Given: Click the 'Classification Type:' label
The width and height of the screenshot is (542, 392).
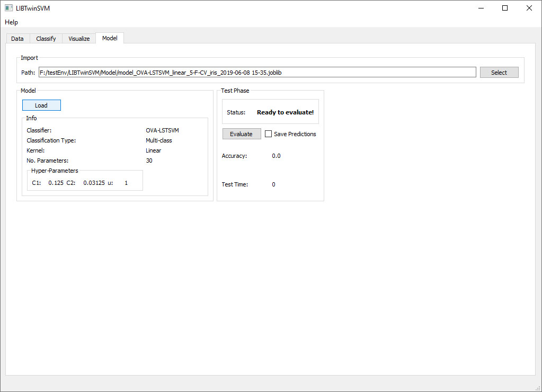Looking at the screenshot, I should (51, 140).
